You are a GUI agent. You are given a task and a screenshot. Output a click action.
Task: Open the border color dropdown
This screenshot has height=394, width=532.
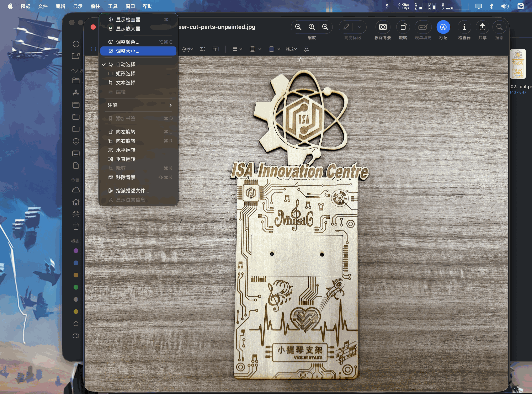(255, 49)
